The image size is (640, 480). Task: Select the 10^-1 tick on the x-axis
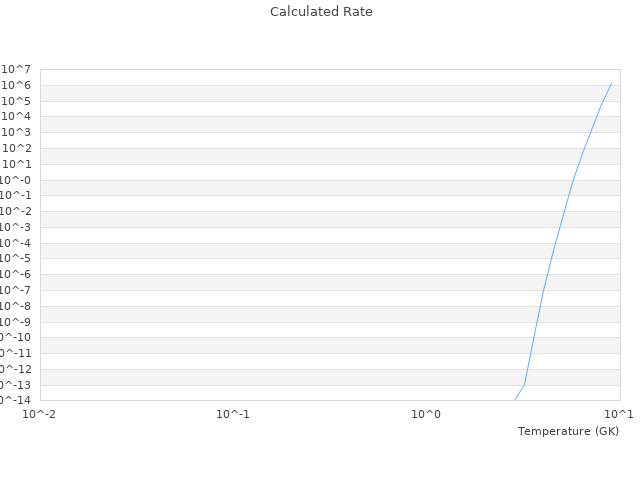[233, 414]
